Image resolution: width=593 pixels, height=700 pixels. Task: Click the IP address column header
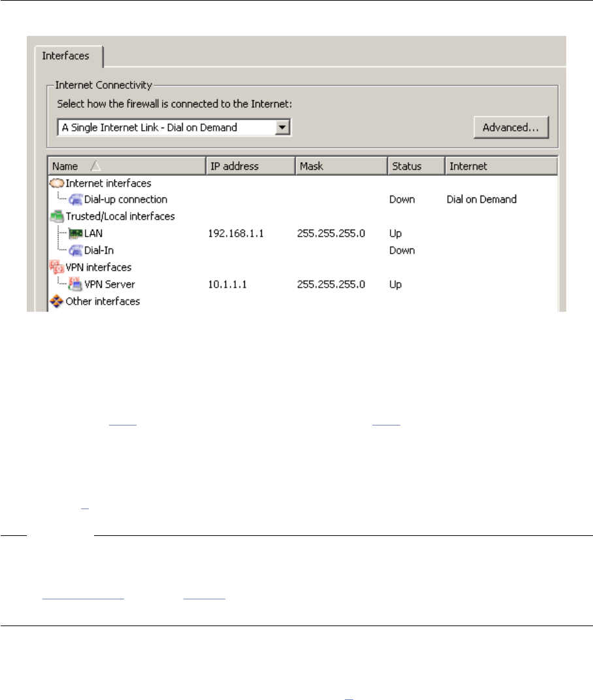click(x=250, y=166)
